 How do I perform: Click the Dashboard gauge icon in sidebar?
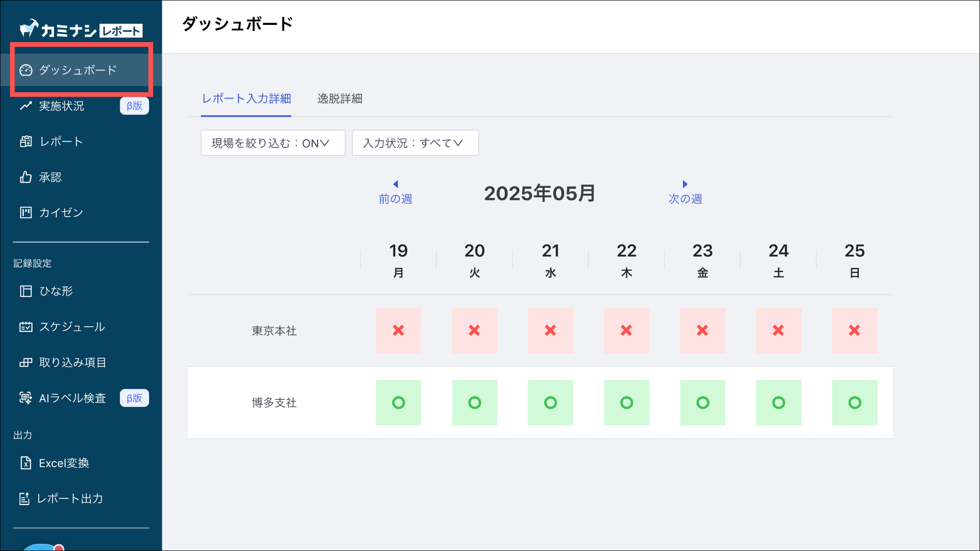point(26,70)
